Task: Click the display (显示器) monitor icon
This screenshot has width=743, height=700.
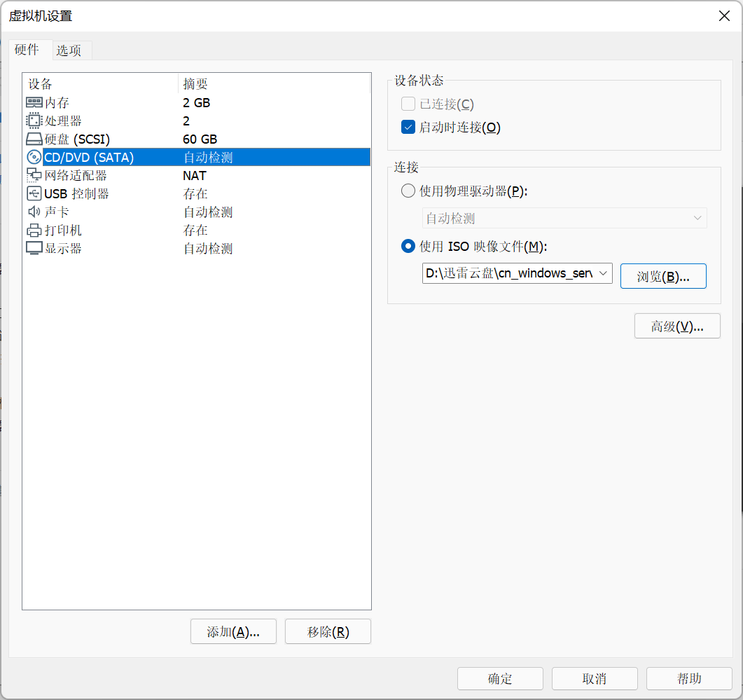Action: coord(34,248)
